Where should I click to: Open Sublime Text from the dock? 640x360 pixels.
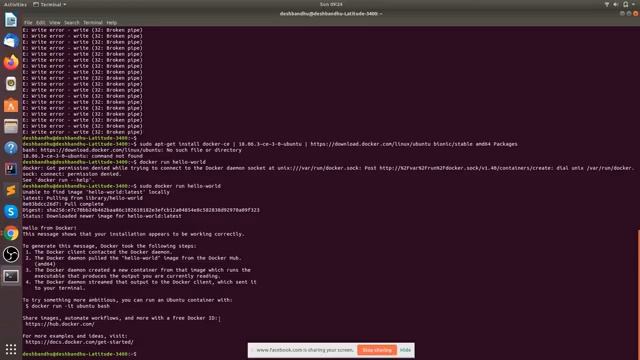click(x=11, y=191)
